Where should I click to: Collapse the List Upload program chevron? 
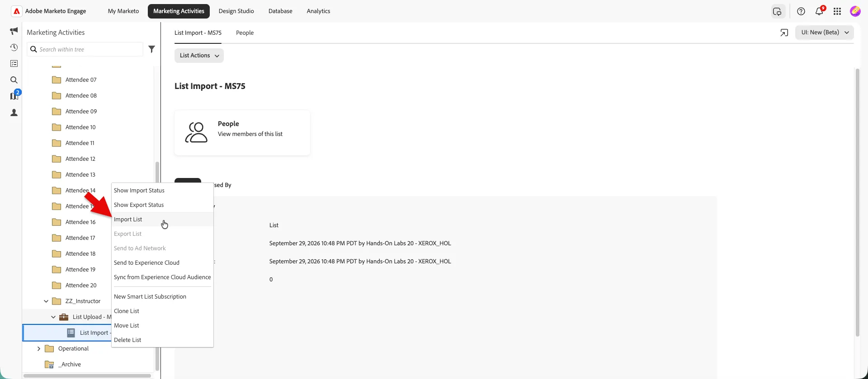(53, 317)
